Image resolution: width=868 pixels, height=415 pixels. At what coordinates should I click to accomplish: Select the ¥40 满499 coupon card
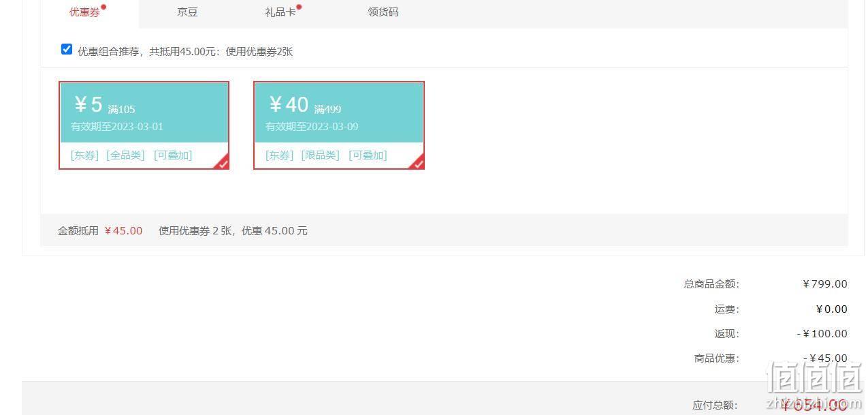tap(339, 125)
